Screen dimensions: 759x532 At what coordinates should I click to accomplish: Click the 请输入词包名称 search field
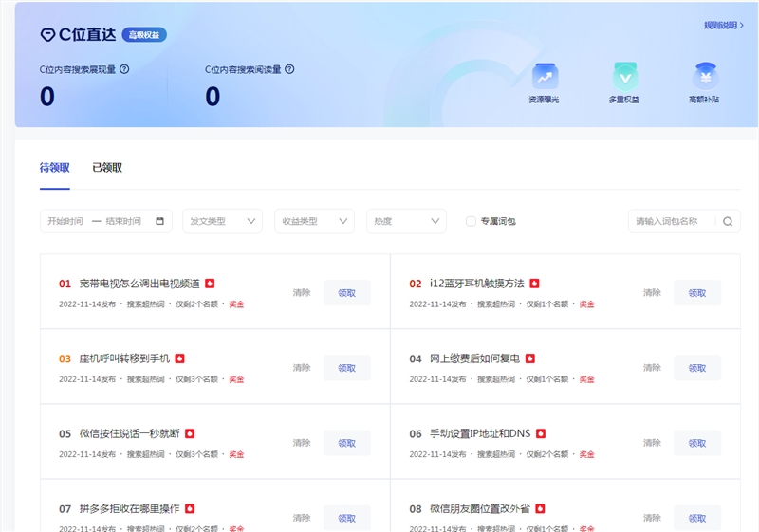pos(674,221)
